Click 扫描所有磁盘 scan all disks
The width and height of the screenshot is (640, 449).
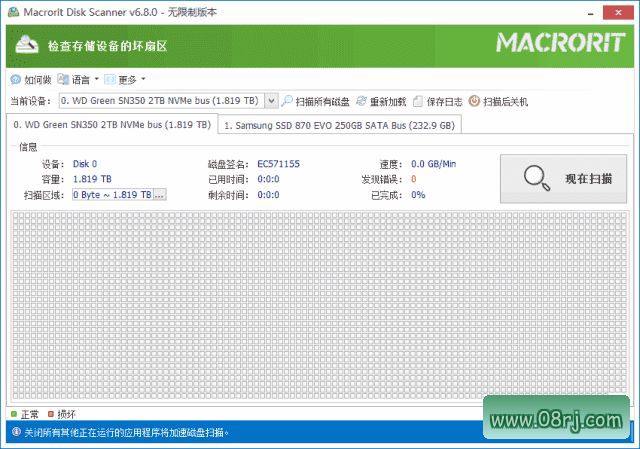coord(316,101)
